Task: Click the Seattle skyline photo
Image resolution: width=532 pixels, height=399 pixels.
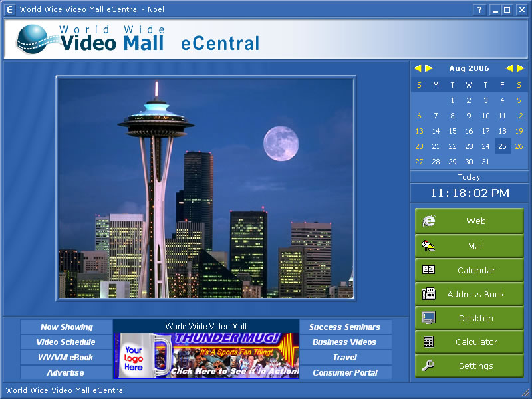Action: 205,188
